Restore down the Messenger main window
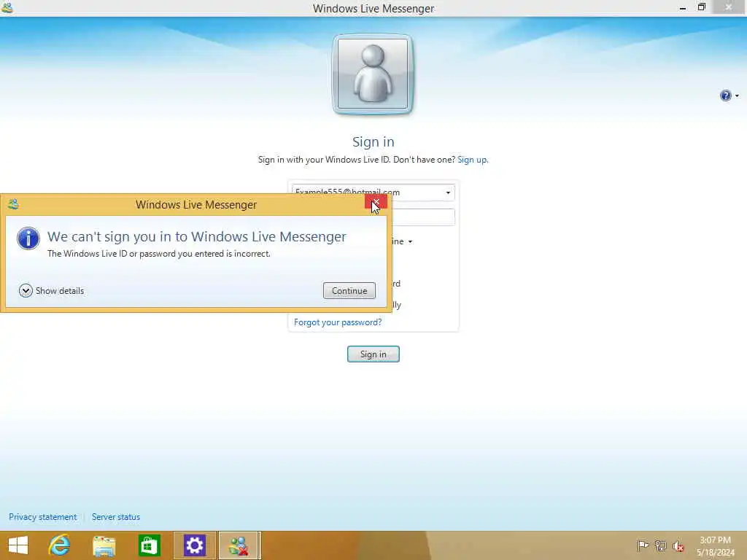This screenshot has width=747, height=560. (701, 7)
